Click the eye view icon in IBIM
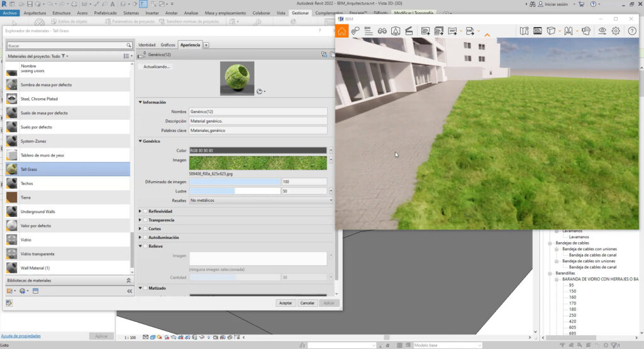The width and height of the screenshot is (644, 349). pyautogui.click(x=602, y=31)
